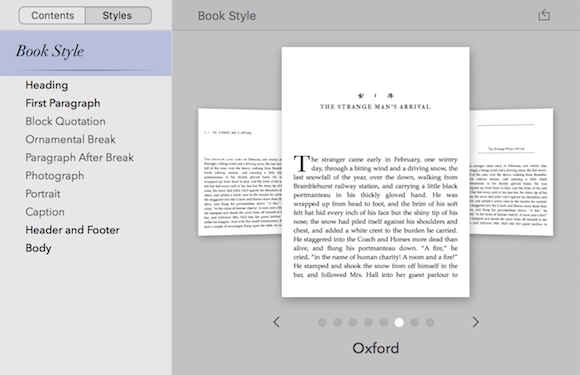
Task: Switch to the Contents tab
Action: click(x=52, y=16)
